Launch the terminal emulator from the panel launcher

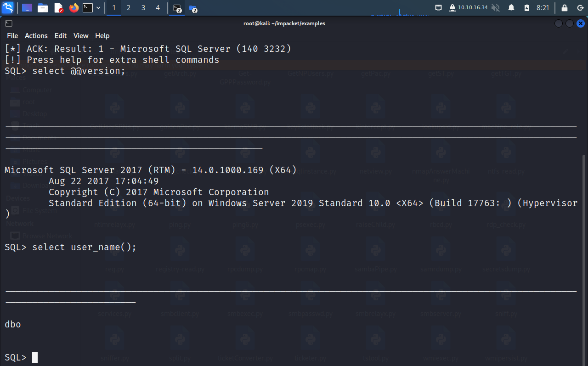click(88, 8)
